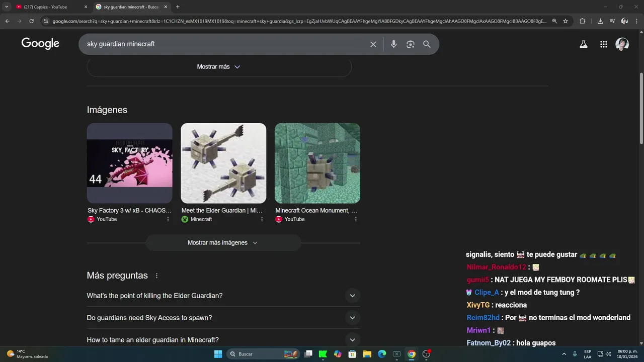Open the Google apps grid
This screenshot has width=644, height=362.
click(x=604, y=44)
